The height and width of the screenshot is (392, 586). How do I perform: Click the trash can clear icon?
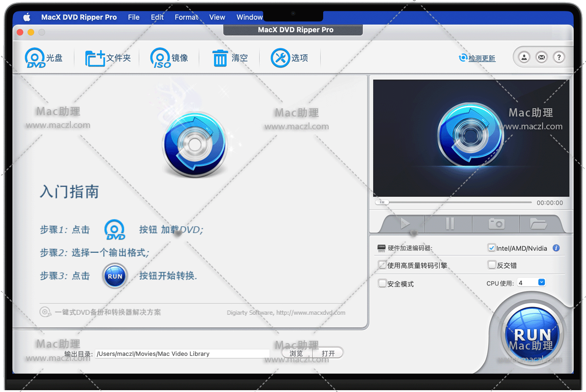coord(220,58)
